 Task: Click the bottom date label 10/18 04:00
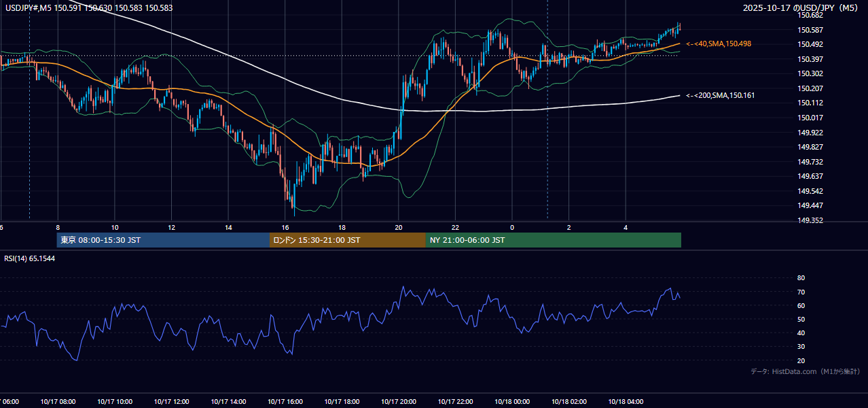coord(626,402)
